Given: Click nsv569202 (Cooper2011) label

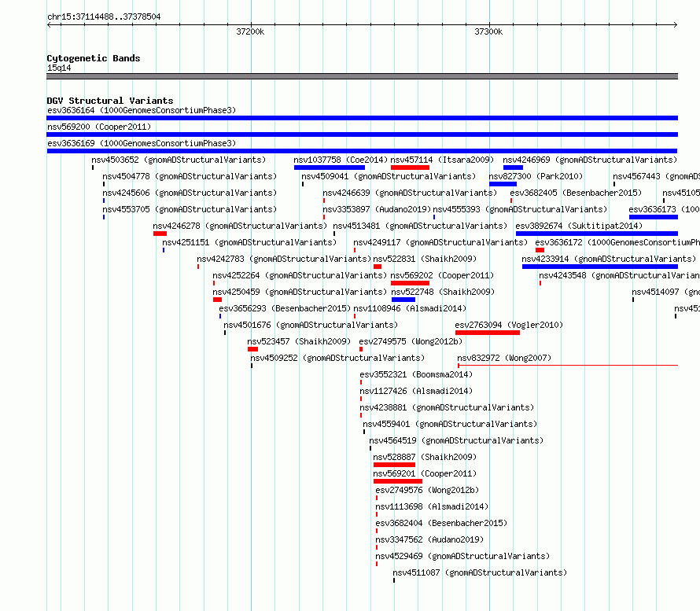Looking at the screenshot, I should tap(442, 275).
